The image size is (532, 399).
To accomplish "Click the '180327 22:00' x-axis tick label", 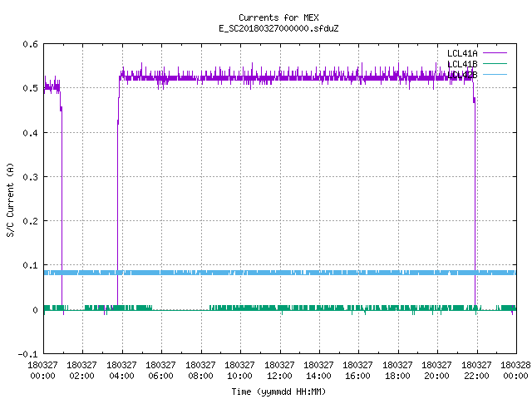I will tap(476, 370).
